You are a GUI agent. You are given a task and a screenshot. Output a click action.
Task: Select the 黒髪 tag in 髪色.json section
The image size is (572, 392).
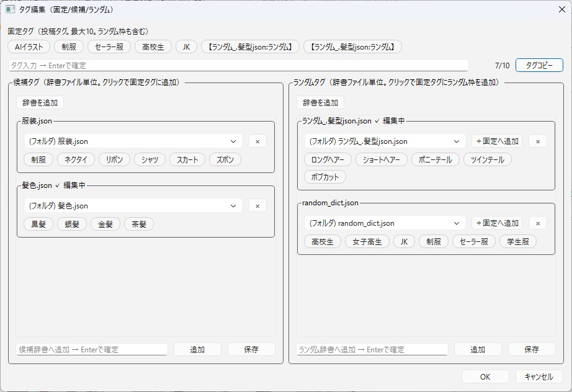pos(38,225)
